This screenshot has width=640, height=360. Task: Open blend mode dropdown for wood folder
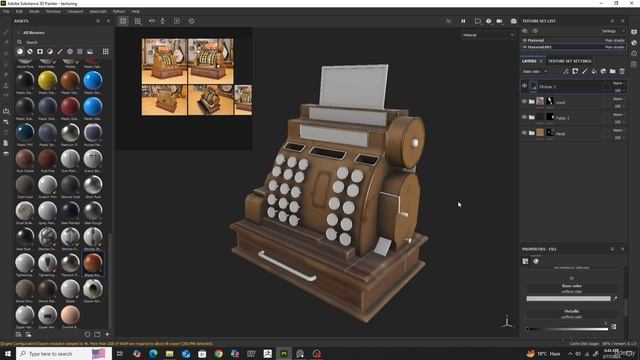point(618,99)
